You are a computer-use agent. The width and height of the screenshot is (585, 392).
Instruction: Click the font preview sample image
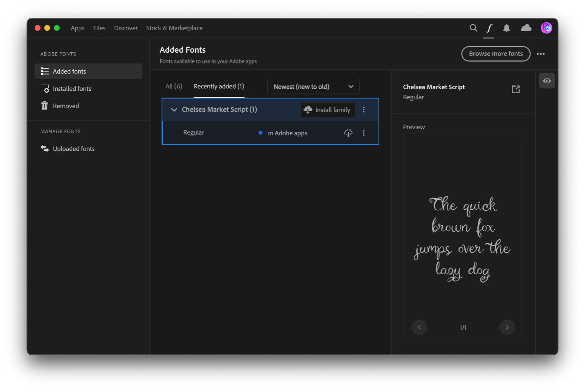point(463,239)
